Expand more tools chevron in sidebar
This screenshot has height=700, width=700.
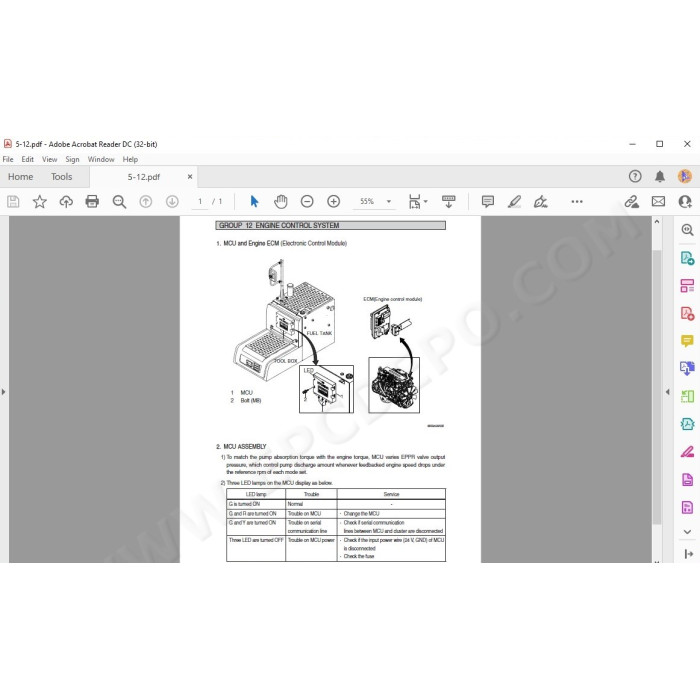click(x=688, y=532)
